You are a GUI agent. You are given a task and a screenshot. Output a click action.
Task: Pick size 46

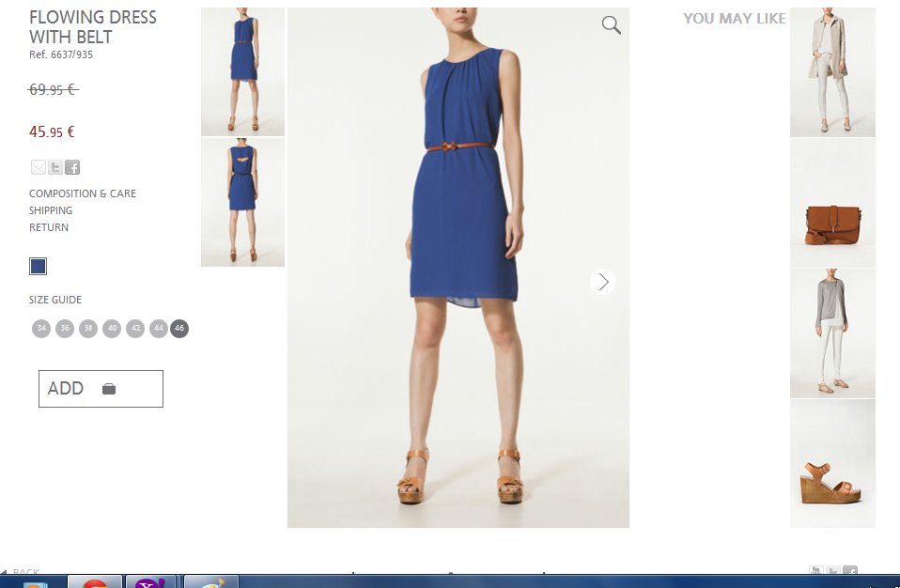[x=179, y=329]
